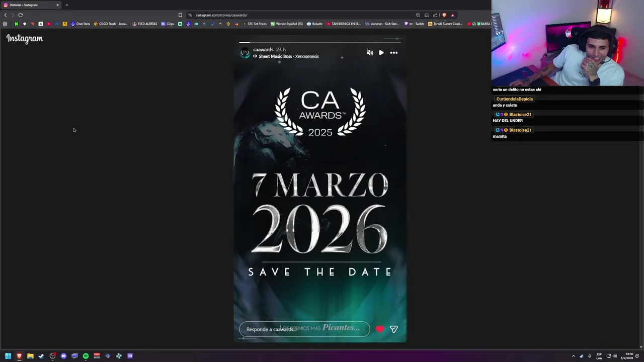Open the network tray icon
The height and width of the screenshot is (362, 644).
tap(608, 356)
